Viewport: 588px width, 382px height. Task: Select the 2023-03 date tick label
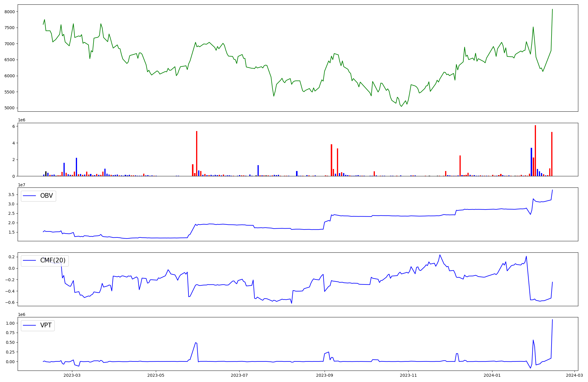[72, 375]
